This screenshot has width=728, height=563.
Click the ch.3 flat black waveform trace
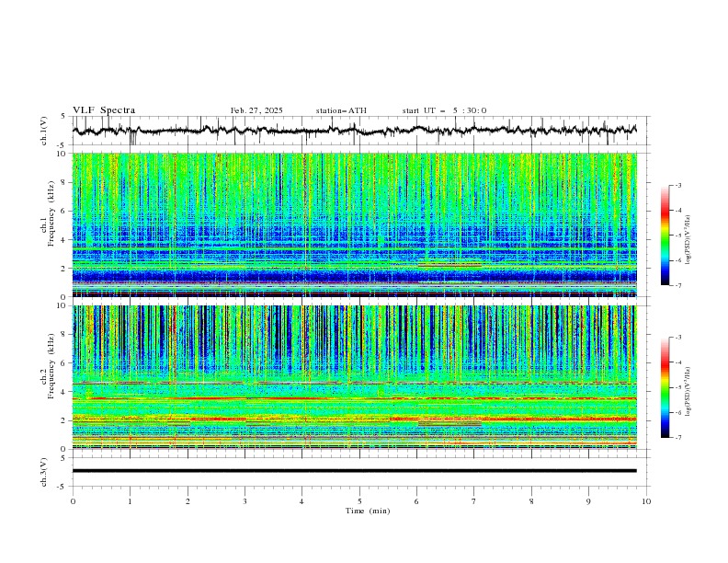pyautogui.click(x=354, y=471)
